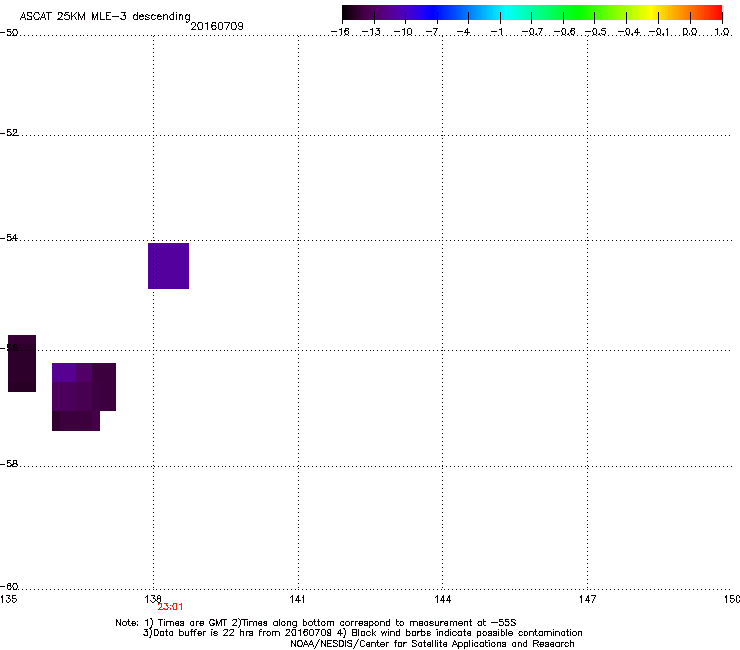This screenshot has width=740, height=650.
Task: Click the -0.1 value on the color scale
Action: pyautogui.click(x=659, y=32)
